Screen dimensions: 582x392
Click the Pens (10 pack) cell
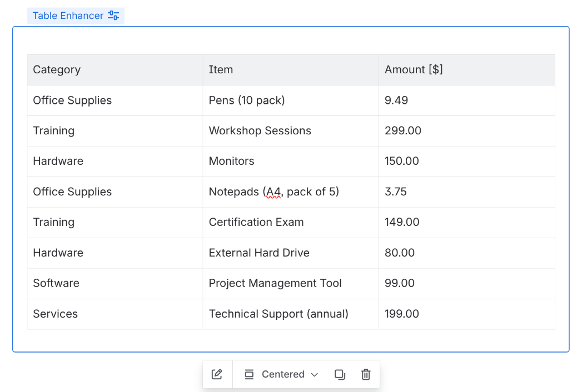(x=247, y=100)
